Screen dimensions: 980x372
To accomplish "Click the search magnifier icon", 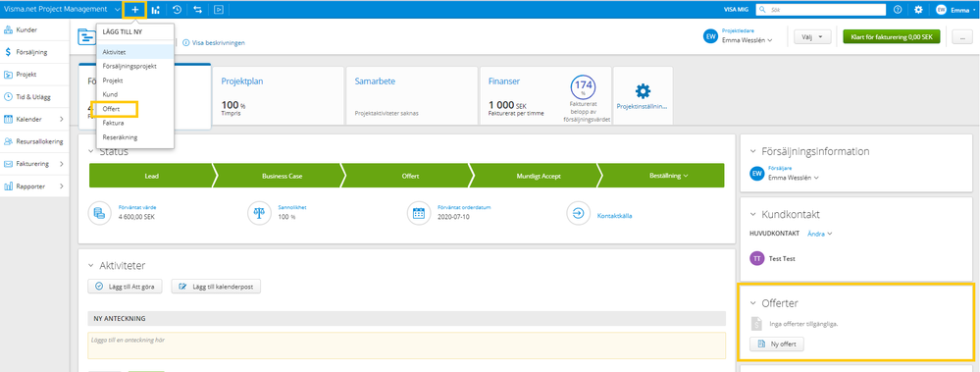I will coord(763,10).
